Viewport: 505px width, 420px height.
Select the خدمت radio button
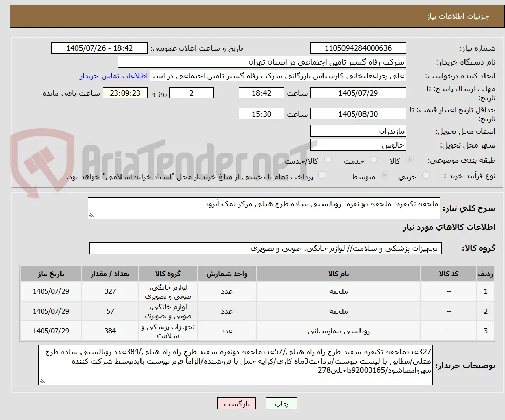click(373, 160)
